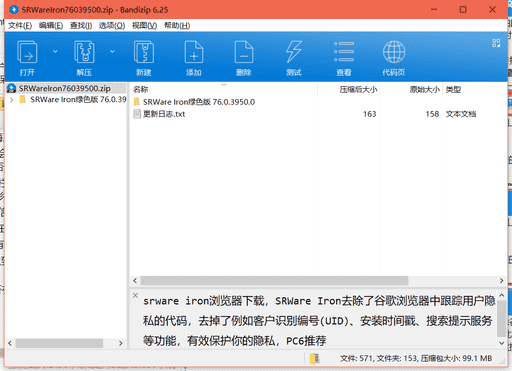Run the Test (测试) archive tool
Viewport: 512px width, 371px height.
point(294,52)
